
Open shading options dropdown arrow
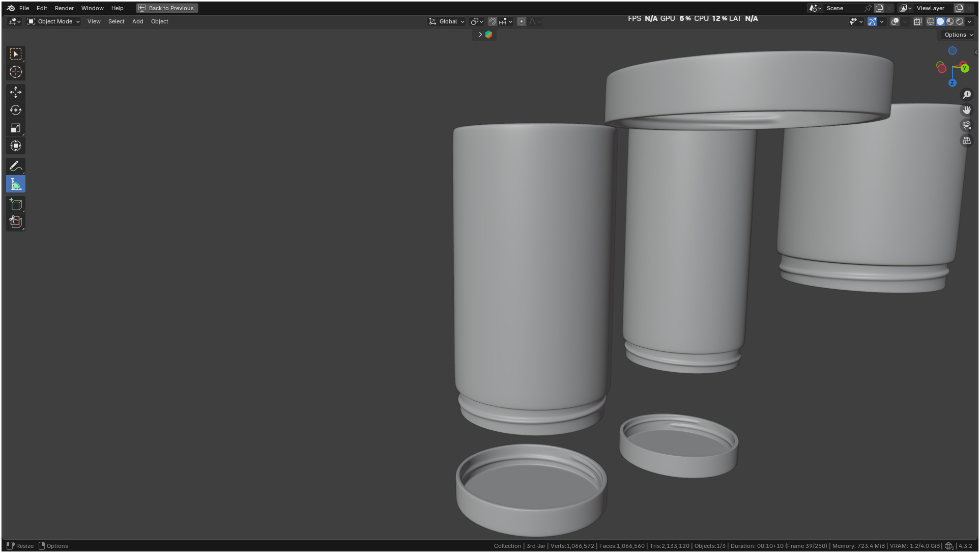(x=969, y=21)
